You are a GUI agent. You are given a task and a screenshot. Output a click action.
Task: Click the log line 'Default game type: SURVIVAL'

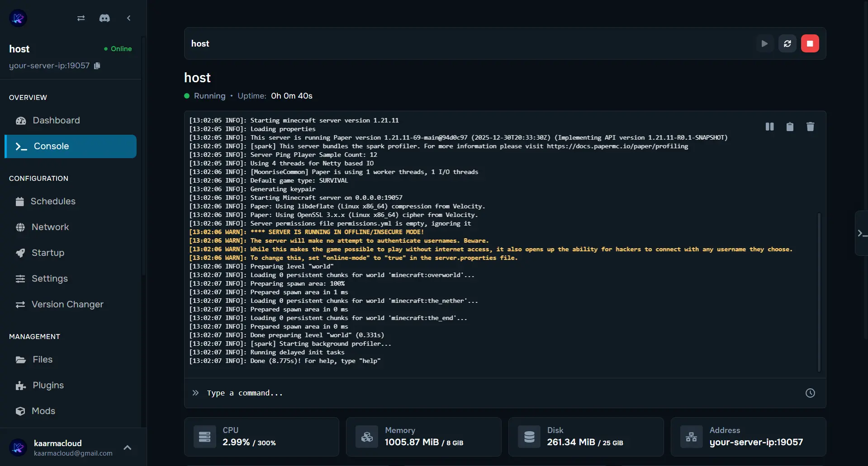[269, 180]
